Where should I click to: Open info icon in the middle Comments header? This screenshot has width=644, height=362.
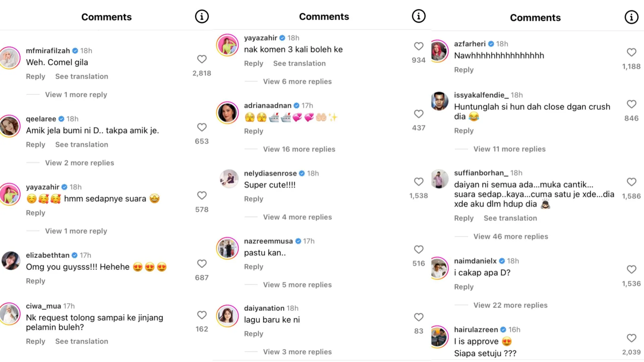(419, 16)
